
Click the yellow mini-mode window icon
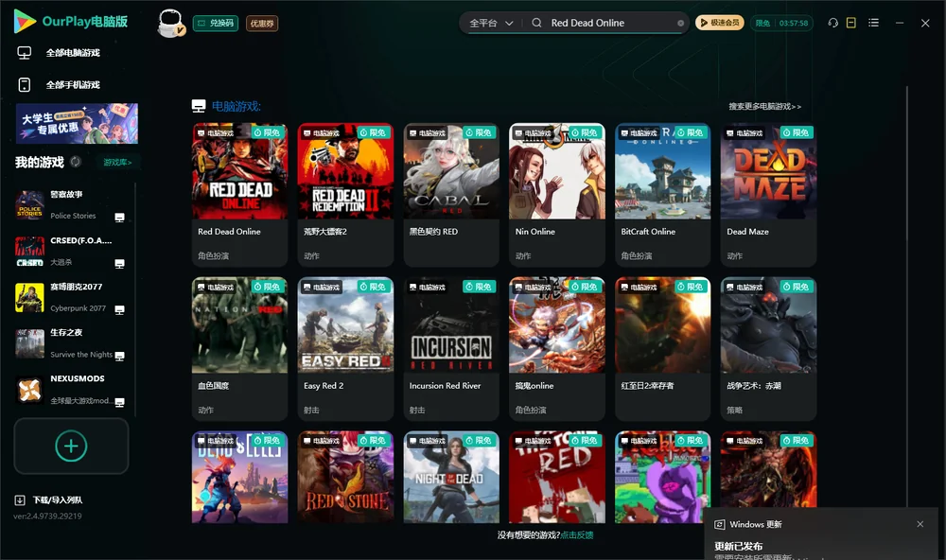click(x=850, y=23)
